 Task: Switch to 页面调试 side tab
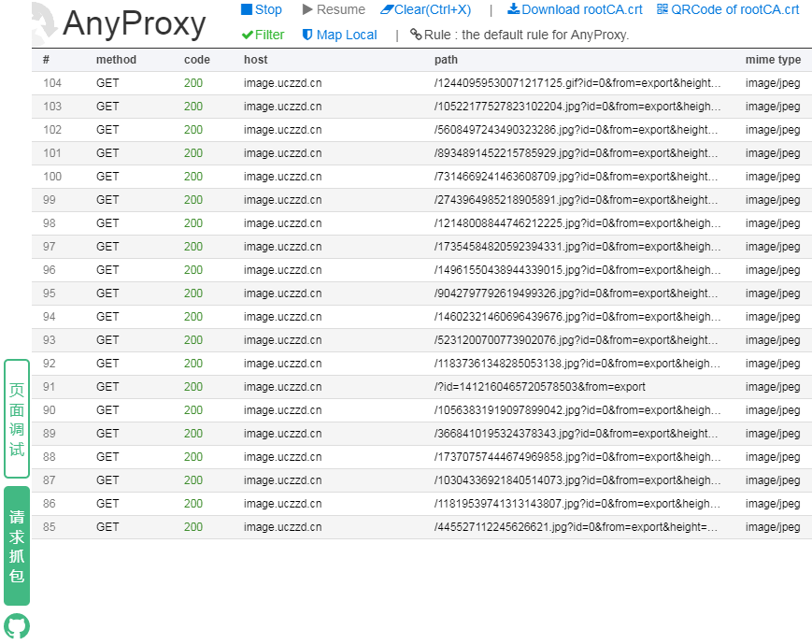(x=17, y=419)
